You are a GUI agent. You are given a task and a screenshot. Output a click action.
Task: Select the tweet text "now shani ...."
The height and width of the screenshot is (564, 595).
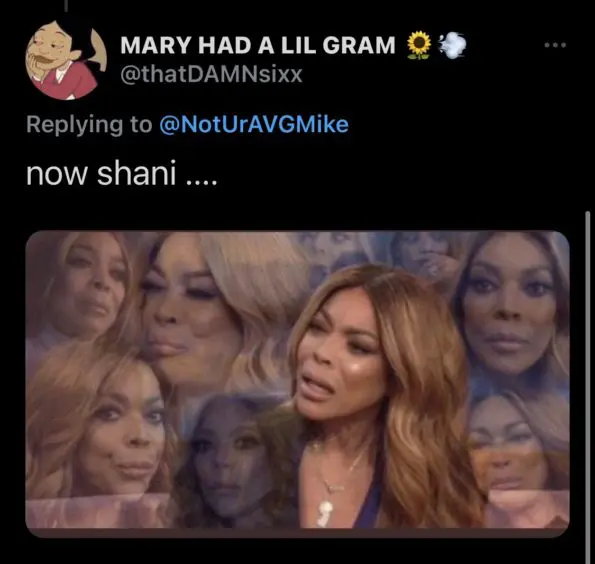click(122, 174)
